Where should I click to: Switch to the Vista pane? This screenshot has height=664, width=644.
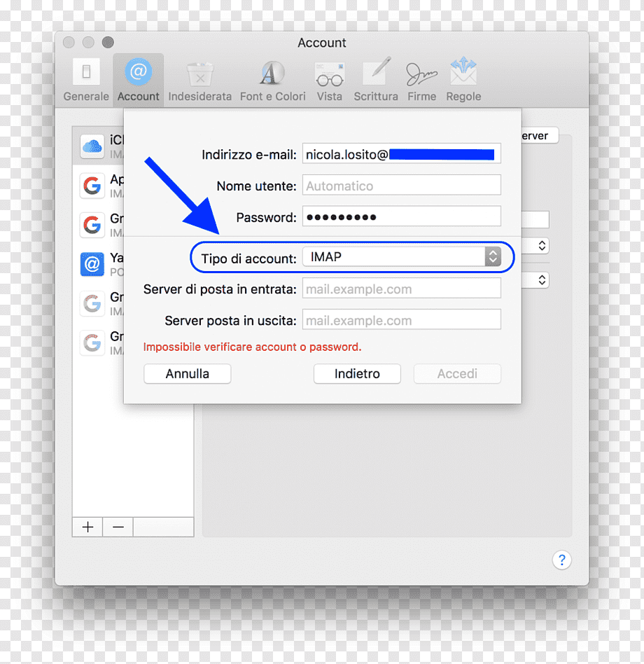(x=329, y=81)
